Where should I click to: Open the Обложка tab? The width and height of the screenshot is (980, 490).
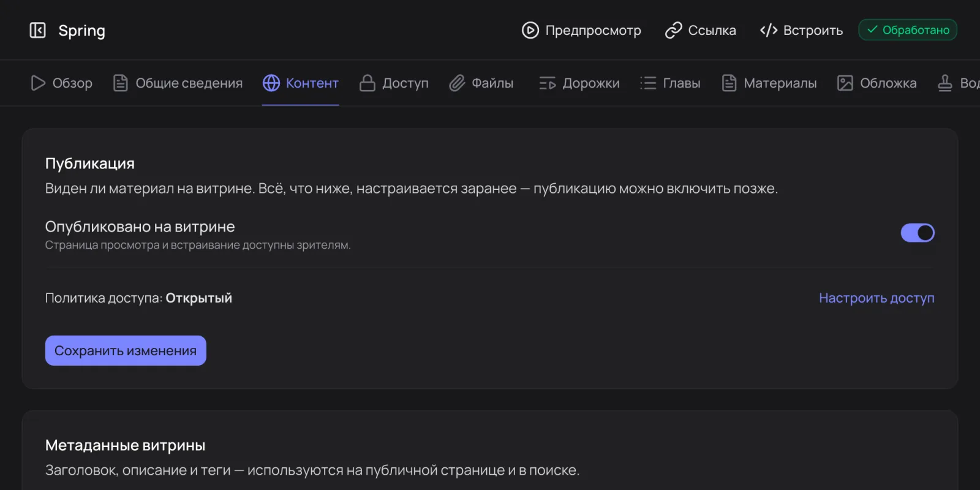[877, 83]
